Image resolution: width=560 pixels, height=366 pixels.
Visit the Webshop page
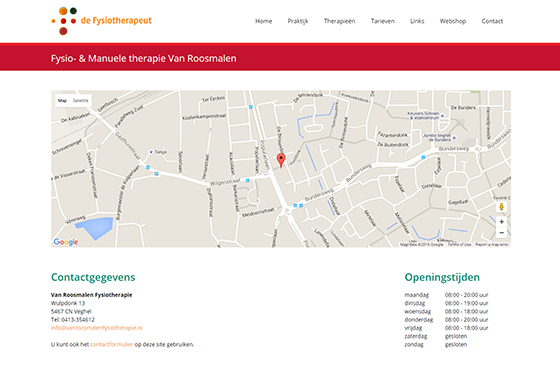point(452,21)
